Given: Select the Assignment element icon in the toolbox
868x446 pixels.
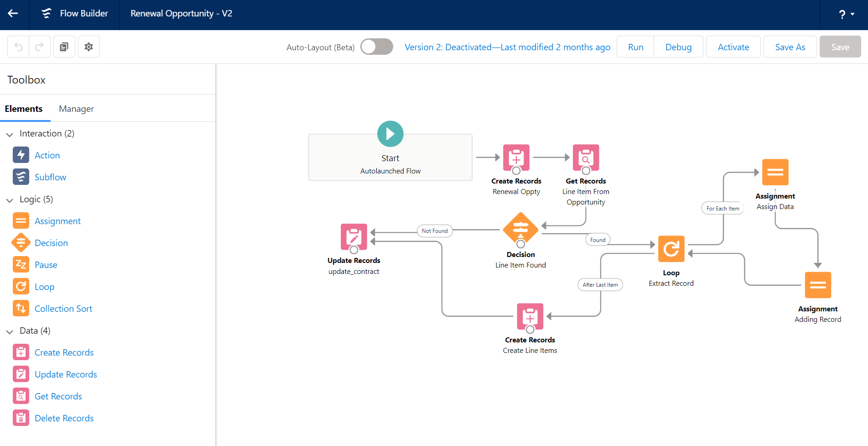Looking at the screenshot, I should click(21, 221).
